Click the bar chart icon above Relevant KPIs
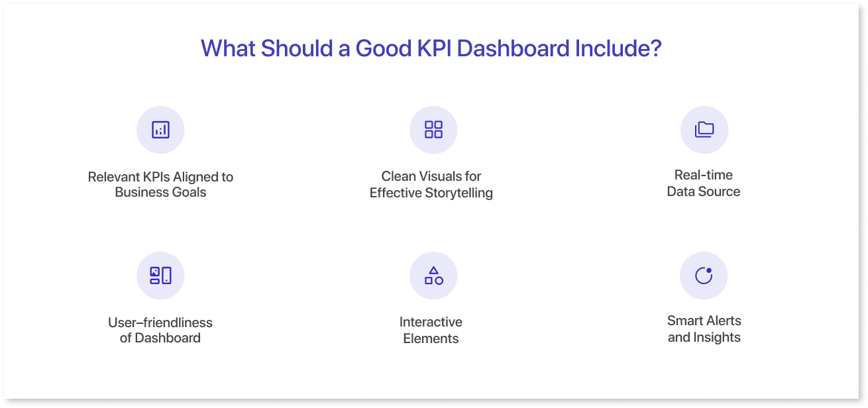Screen dimensions: 868x408 coord(160,130)
